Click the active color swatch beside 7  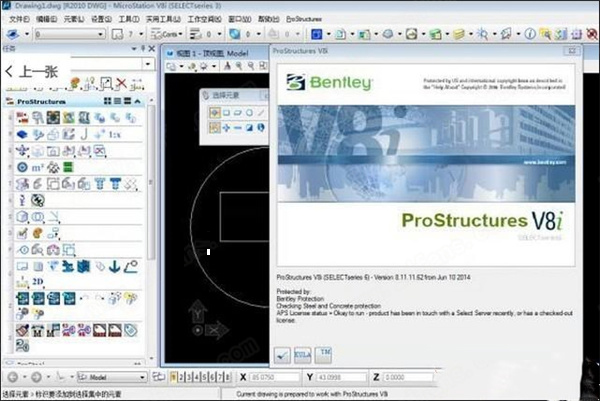pos(117,34)
